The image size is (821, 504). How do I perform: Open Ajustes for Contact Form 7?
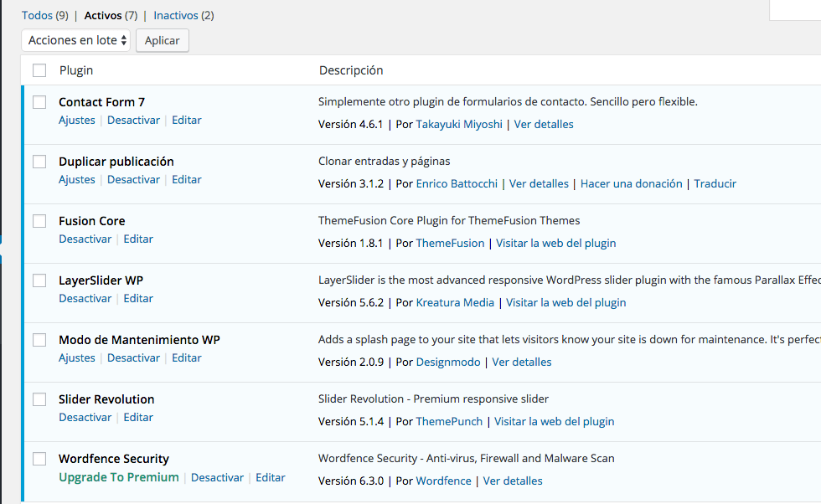pos(77,120)
